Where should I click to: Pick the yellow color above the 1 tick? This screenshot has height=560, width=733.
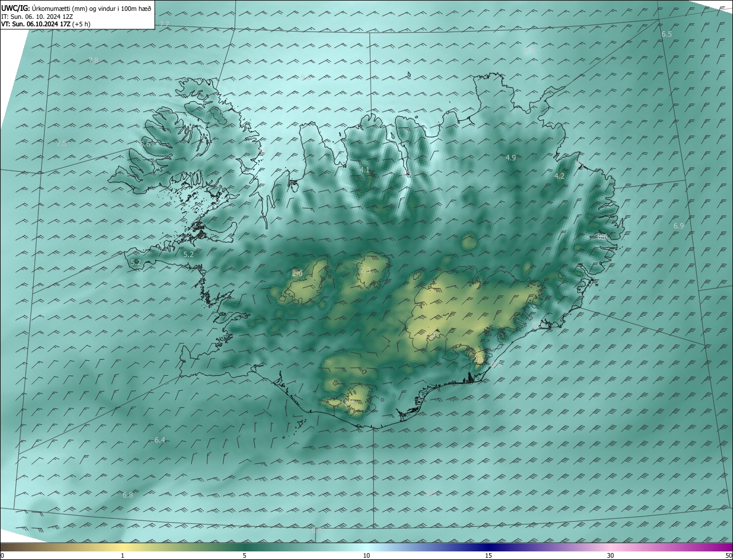click(123, 547)
